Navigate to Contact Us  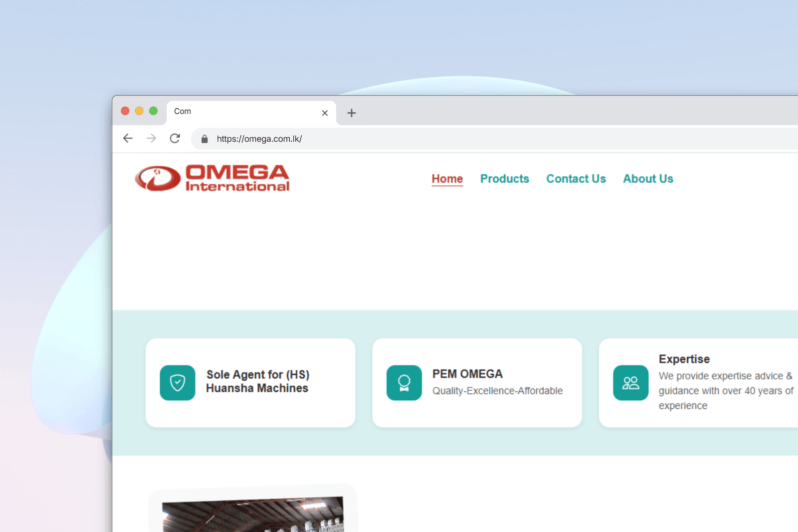click(576, 178)
